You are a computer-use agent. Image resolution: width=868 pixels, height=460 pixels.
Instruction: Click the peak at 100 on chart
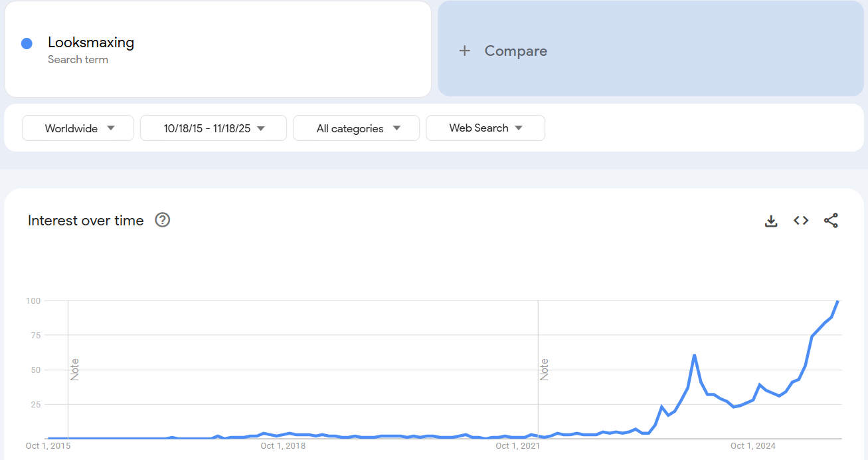pos(837,301)
